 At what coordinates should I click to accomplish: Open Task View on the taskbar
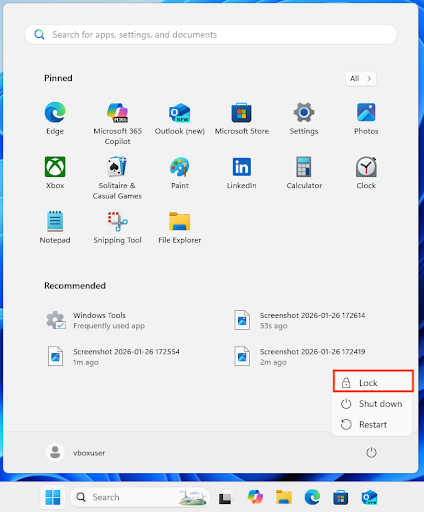225,498
